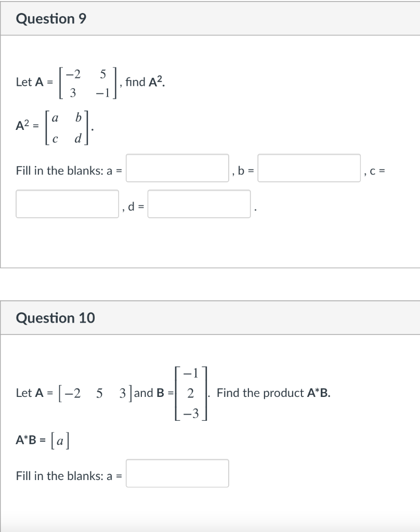Screen dimensions: 420x532
Task: Click the Question 10 answer field for a
Action: [x=177, y=473]
